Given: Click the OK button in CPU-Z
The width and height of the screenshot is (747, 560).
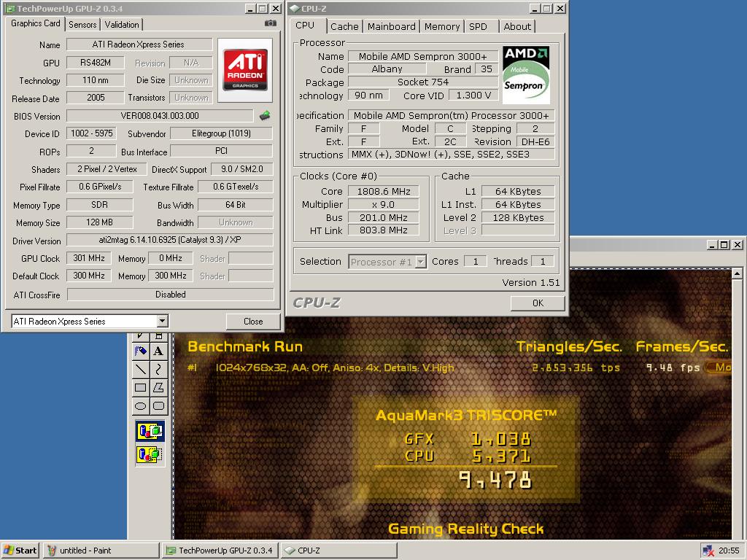Looking at the screenshot, I should (x=538, y=303).
